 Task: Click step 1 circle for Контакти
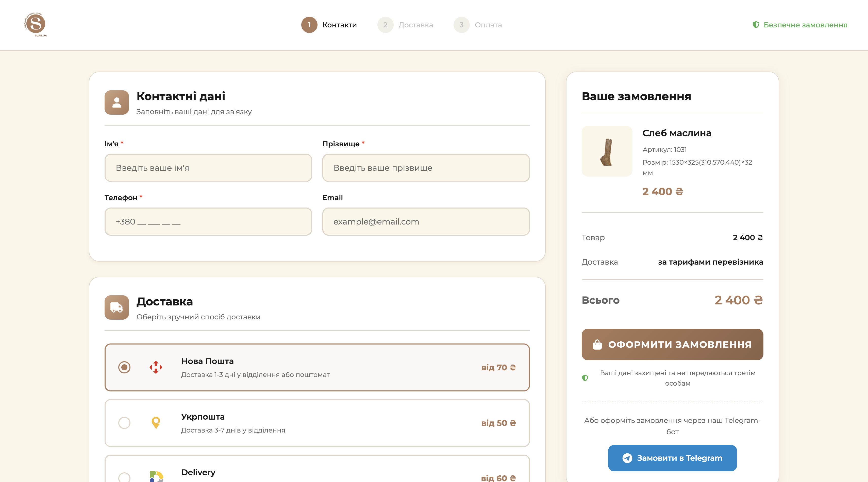(309, 25)
